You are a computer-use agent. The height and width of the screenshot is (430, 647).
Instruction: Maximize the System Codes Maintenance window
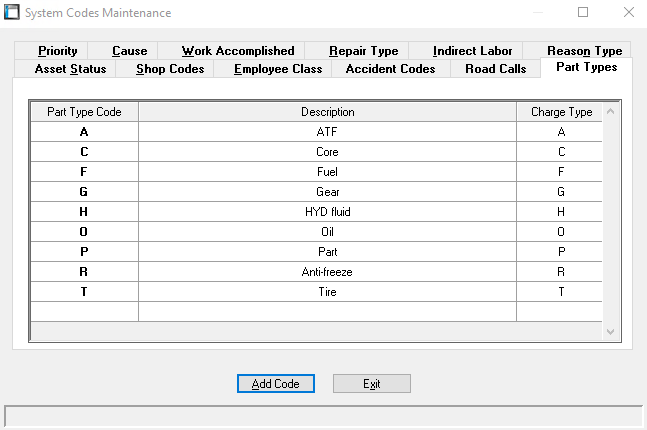coord(583,13)
